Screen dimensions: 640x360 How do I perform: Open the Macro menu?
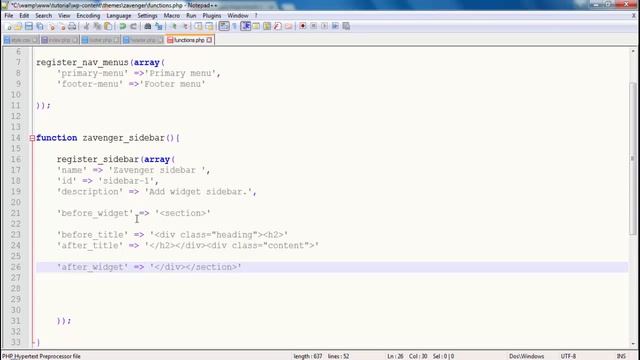click(171, 16)
